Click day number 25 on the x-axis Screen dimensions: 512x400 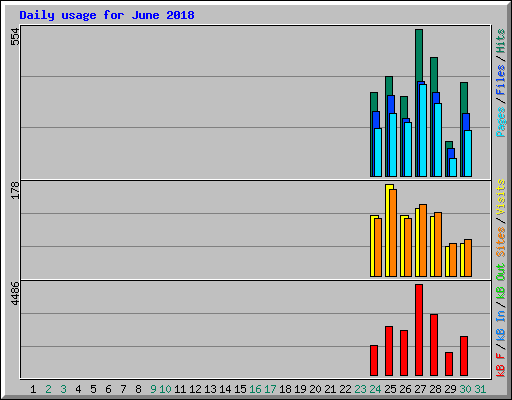point(390,389)
